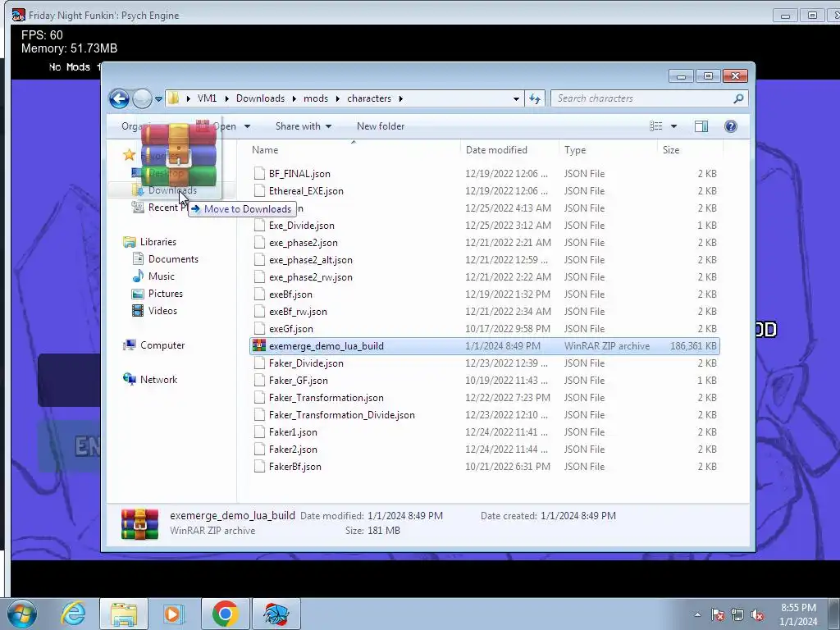Image resolution: width=840 pixels, height=630 pixels.
Task: Open the More view options dropdown arrow
Action: 674,126
